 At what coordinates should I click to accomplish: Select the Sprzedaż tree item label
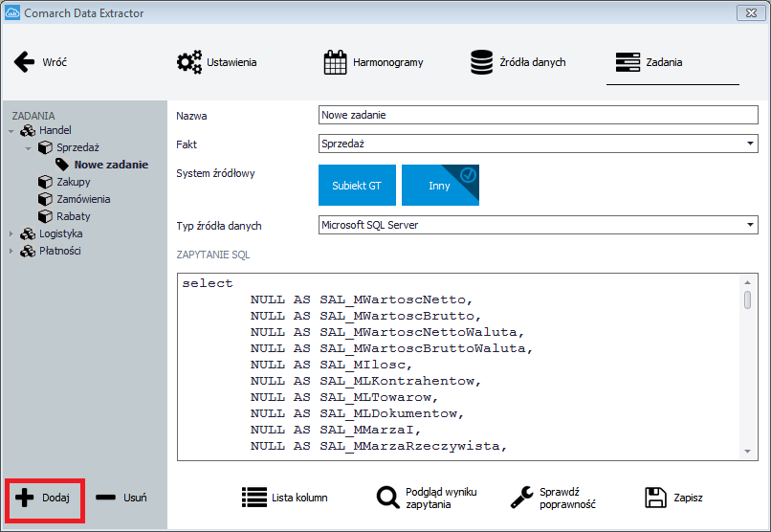coord(77,147)
